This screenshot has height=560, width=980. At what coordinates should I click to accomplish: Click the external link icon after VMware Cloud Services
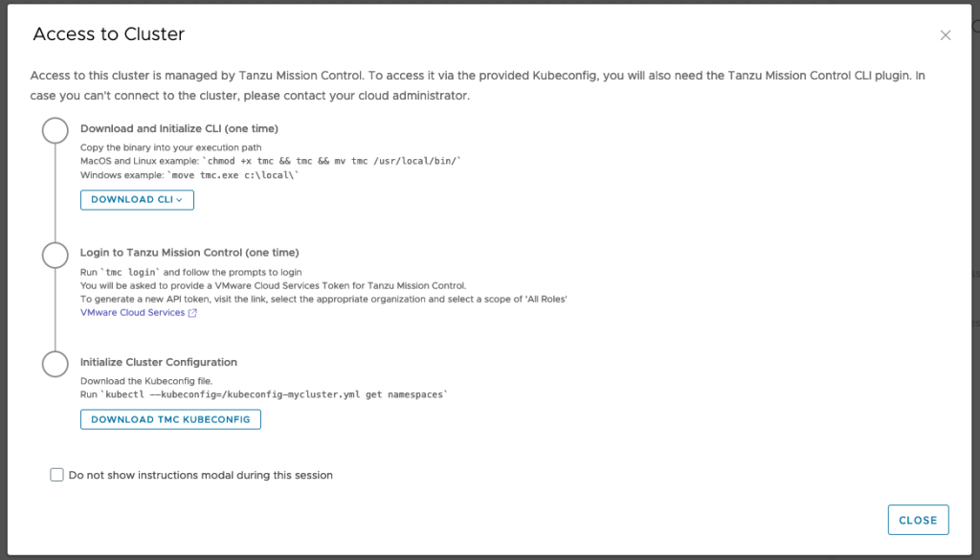pos(192,313)
